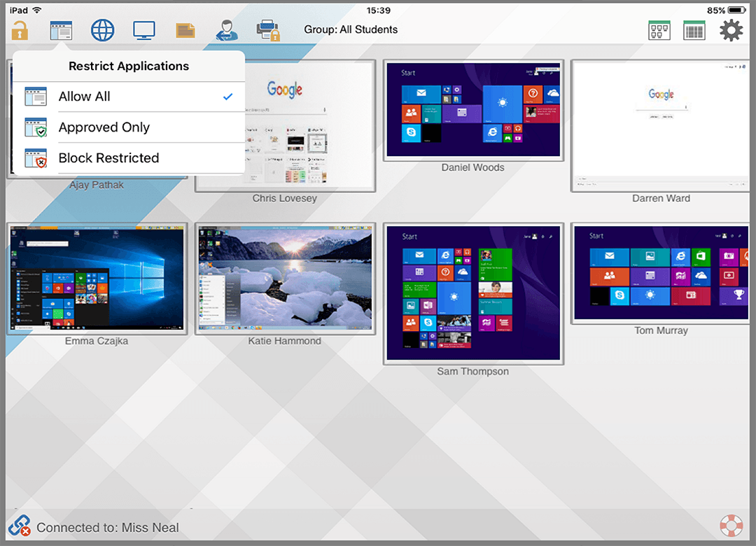Image resolution: width=756 pixels, height=546 pixels.
Task: Switch to thumbnail grid view icon
Action: coord(659,30)
